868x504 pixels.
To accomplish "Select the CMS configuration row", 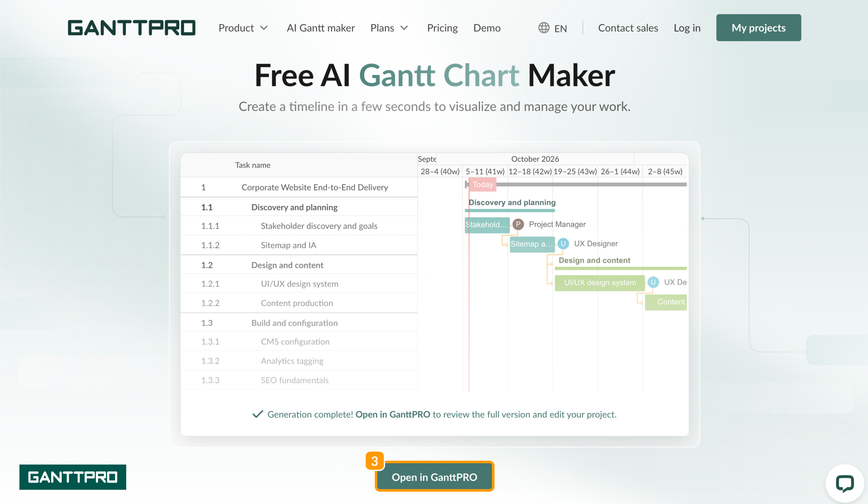I will [x=299, y=342].
